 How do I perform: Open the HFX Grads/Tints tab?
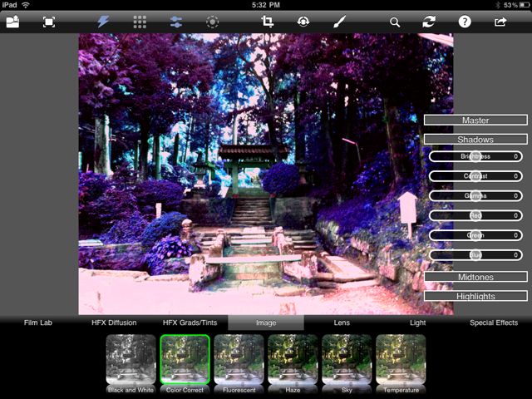click(x=190, y=323)
